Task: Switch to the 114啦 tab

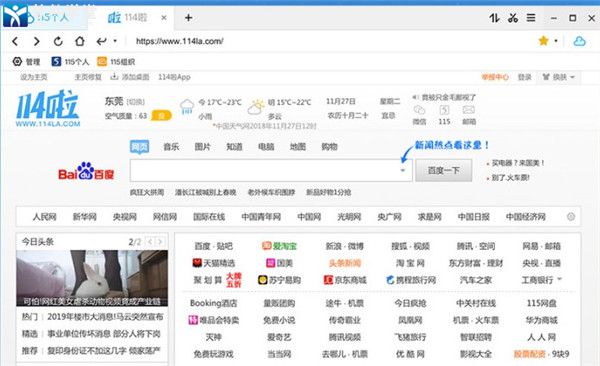Action: coord(132,18)
